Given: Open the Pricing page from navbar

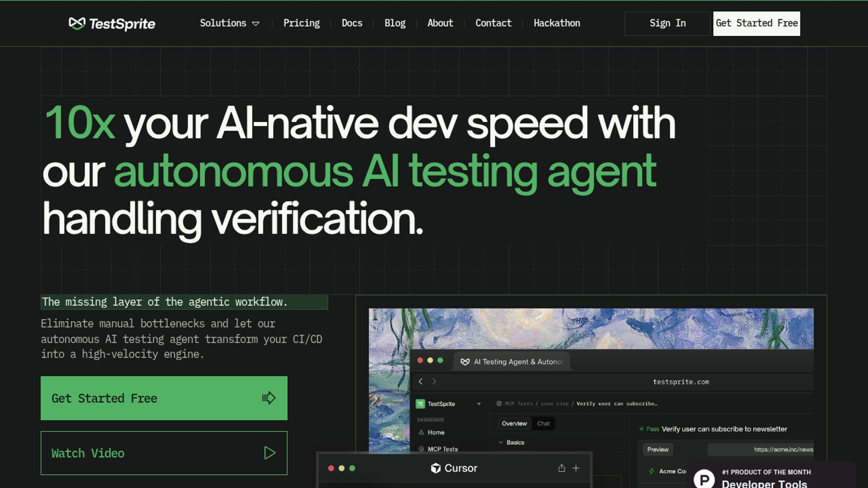Looking at the screenshot, I should coord(301,23).
